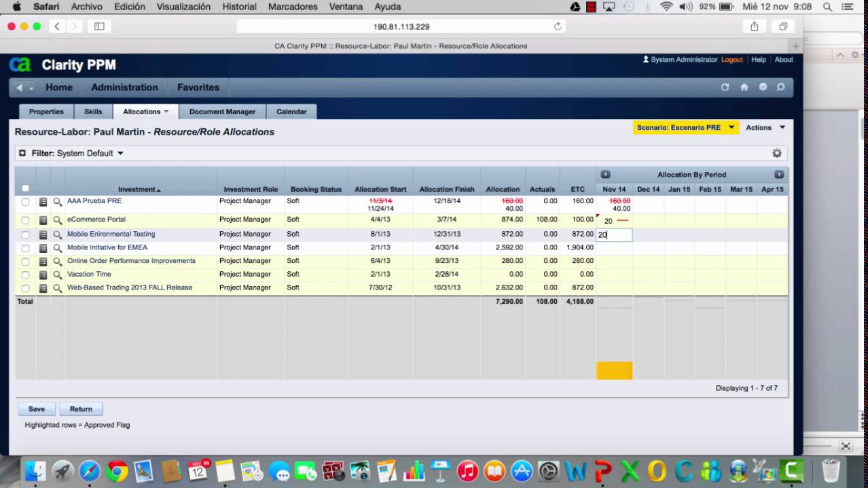Check Mobile Enironmental Testing row checkbox
Image resolution: width=868 pixels, height=488 pixels.
(25, 234)
